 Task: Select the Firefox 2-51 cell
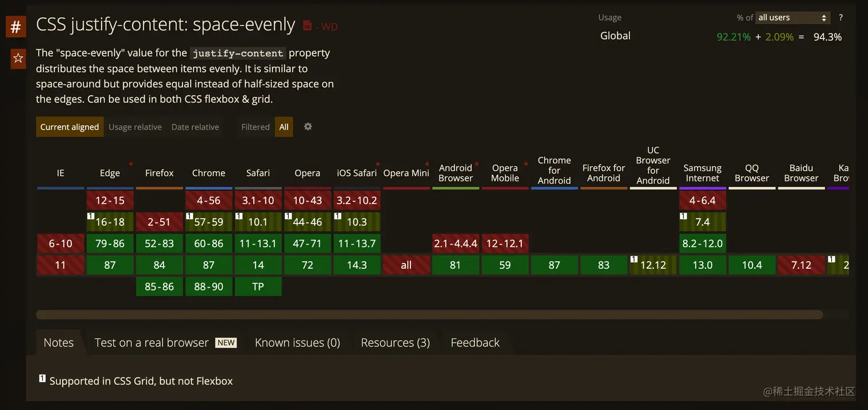[160, 222]
